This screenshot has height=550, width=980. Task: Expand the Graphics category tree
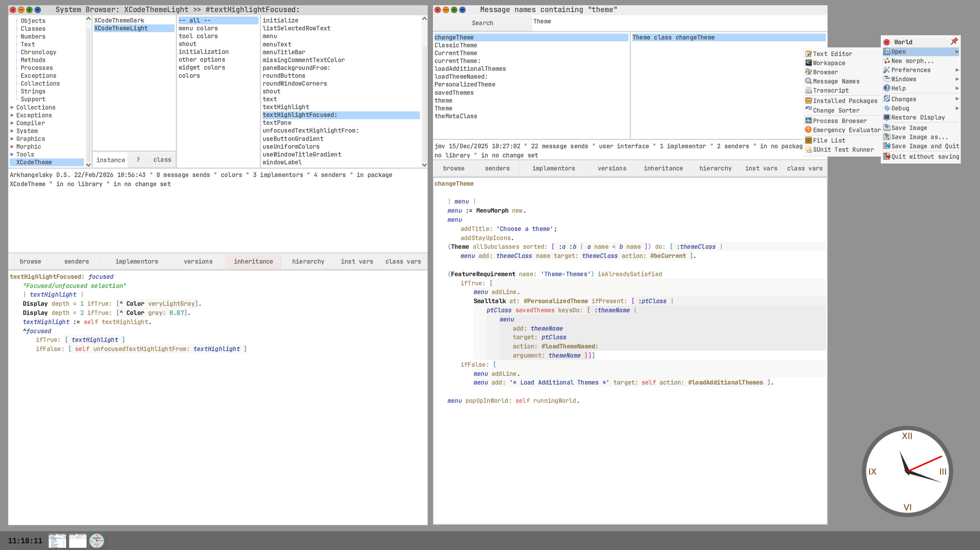coord(12,139)
